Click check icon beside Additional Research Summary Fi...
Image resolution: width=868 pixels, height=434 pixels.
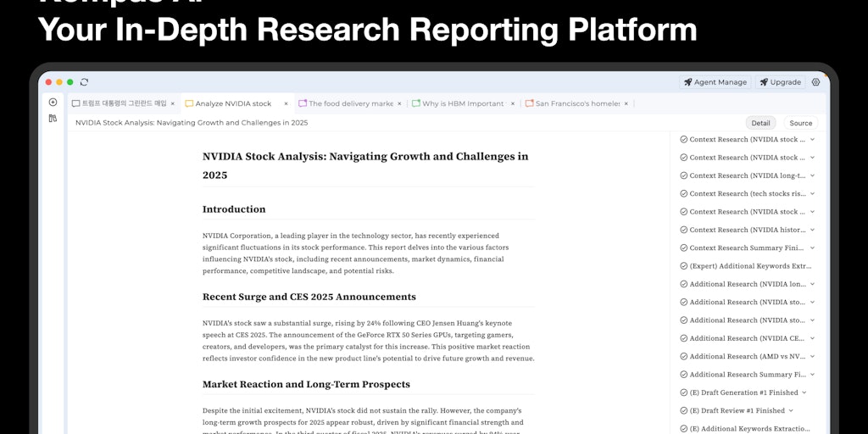684,374
